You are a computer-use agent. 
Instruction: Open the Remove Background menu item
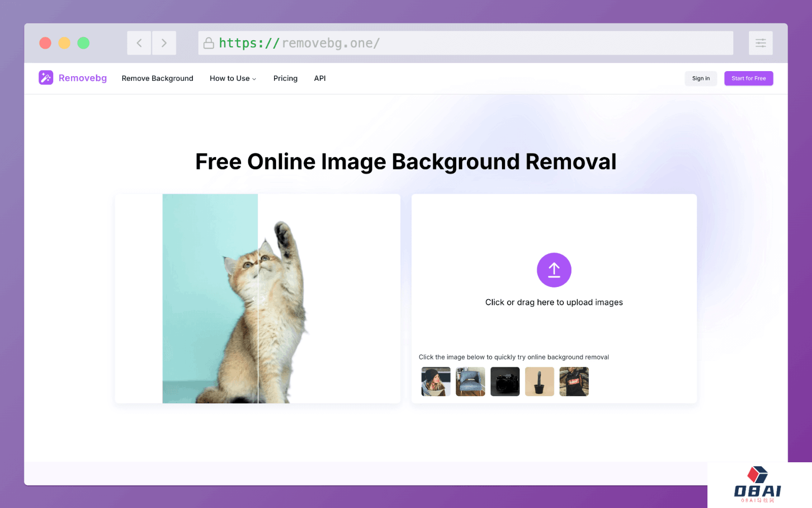[x=157, y=78]
